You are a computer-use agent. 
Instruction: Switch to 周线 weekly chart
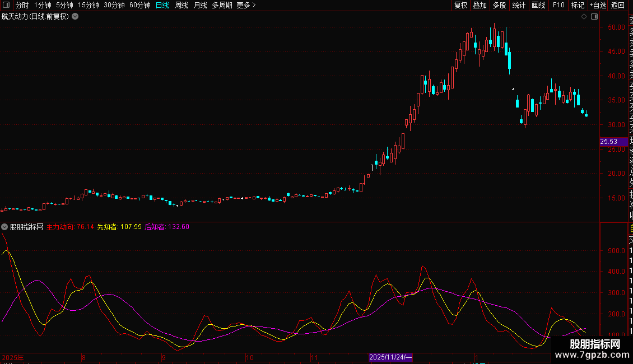181,5
